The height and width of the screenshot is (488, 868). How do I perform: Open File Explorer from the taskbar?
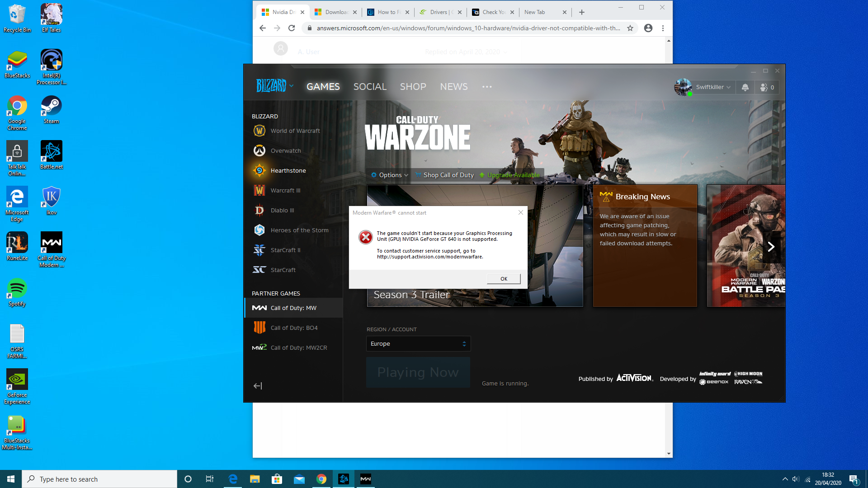(255, 479)
